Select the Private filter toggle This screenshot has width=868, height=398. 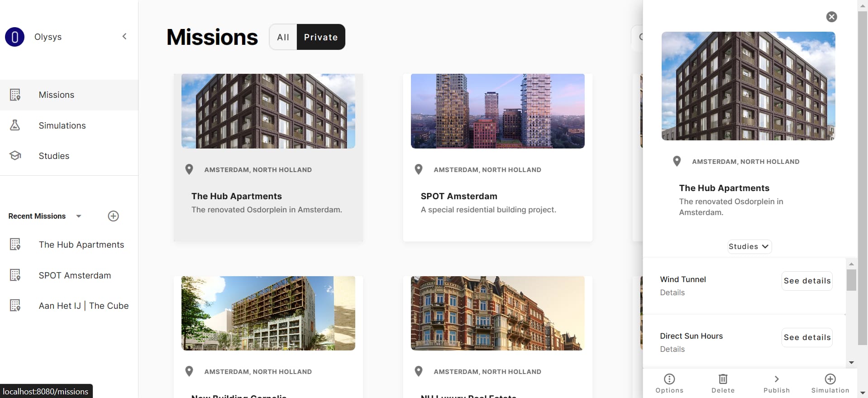click(321, 37)
